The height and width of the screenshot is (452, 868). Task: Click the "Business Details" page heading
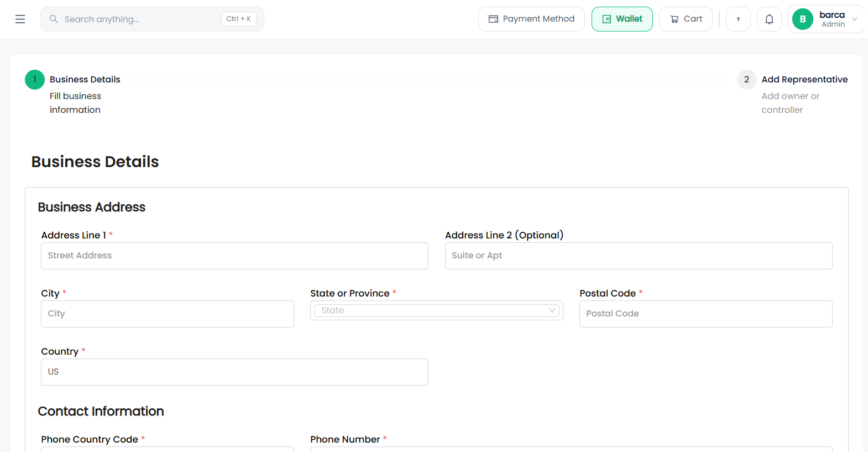[x=95, y=162]
